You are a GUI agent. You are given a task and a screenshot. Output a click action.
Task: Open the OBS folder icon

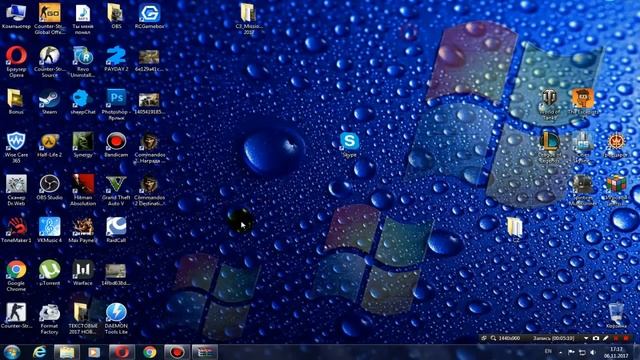(116, 16)
